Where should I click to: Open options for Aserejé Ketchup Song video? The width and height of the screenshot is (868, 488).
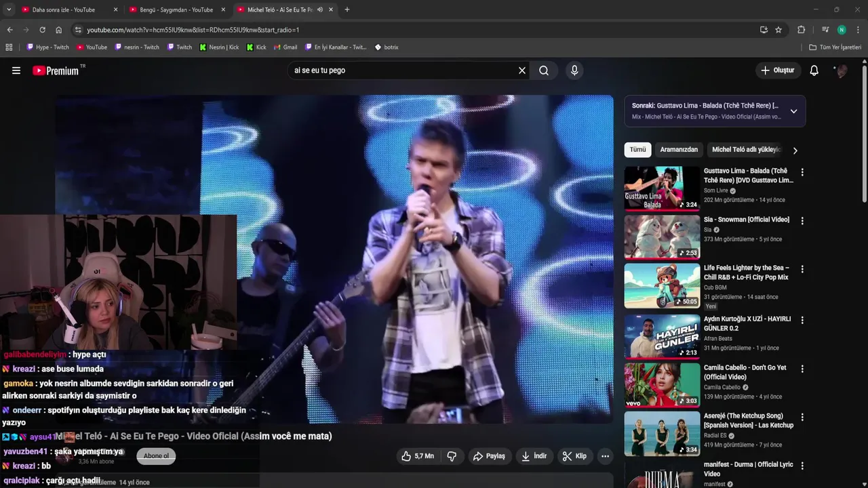(x=802, y=417)
